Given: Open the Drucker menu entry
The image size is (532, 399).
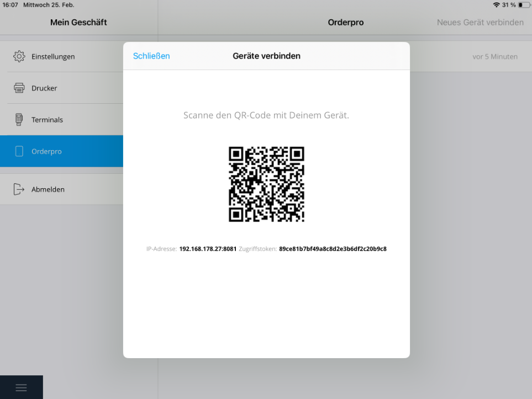Looking at the screenshot, I should [x=61, y=88].
